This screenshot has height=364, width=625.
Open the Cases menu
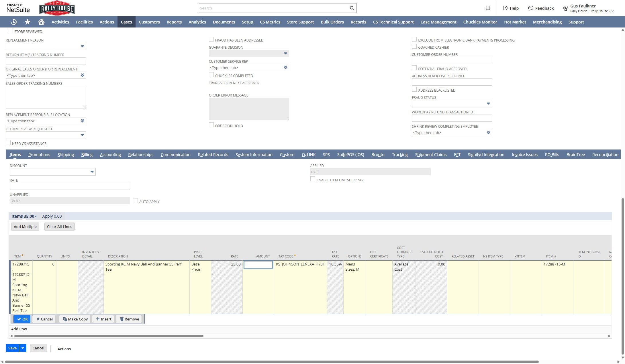coord(126,22)
